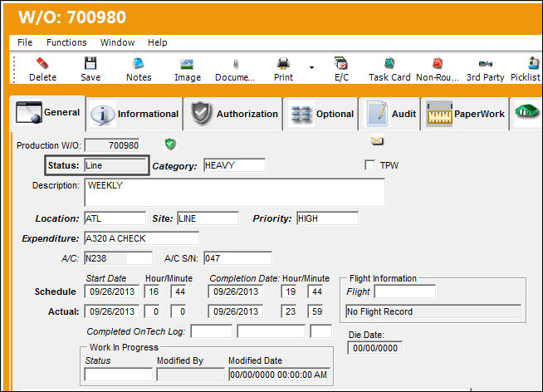The image size is (543, 392).
Task: Click the Actual start date field
Action: pos(112,311)
